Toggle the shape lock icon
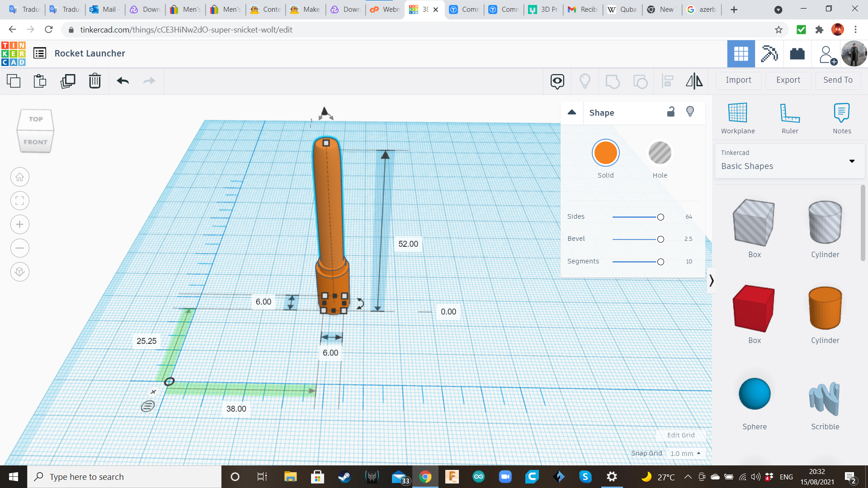Screen dimensions: 868x488 (x=671, y=112)
